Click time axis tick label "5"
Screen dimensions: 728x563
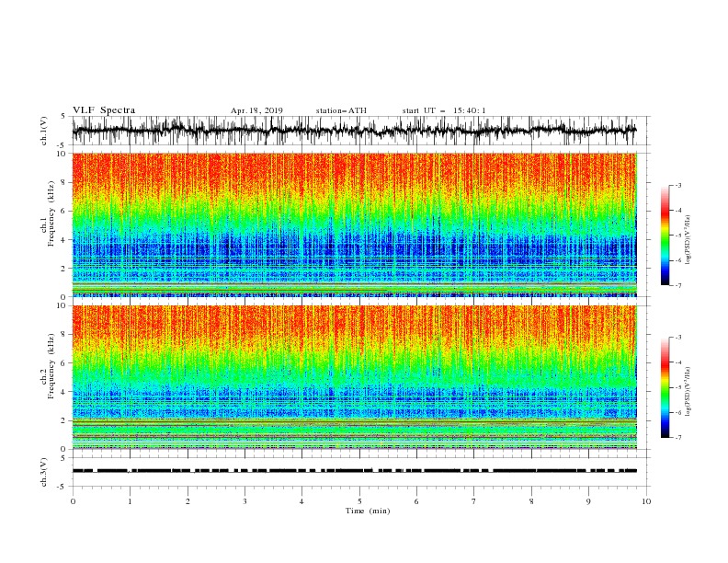[x=359, y=501]
